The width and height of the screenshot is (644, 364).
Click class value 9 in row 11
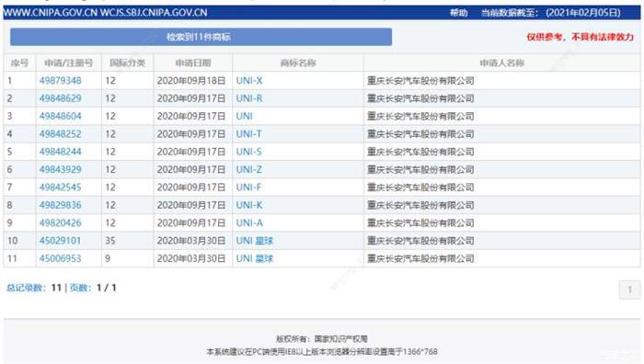(108, 258)
